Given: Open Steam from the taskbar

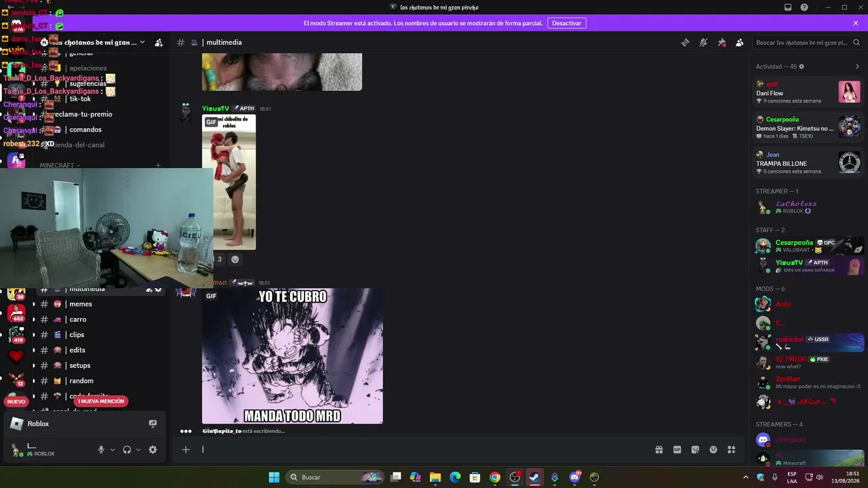Looking at the screenshot, I should coord(534,477).
